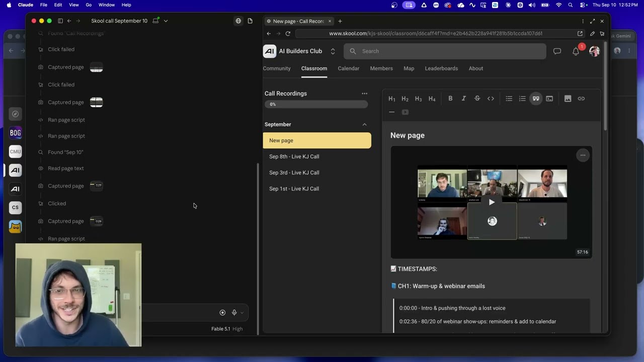644x362 pixels.
Task: Insert a code block
Action: point(549,99)
